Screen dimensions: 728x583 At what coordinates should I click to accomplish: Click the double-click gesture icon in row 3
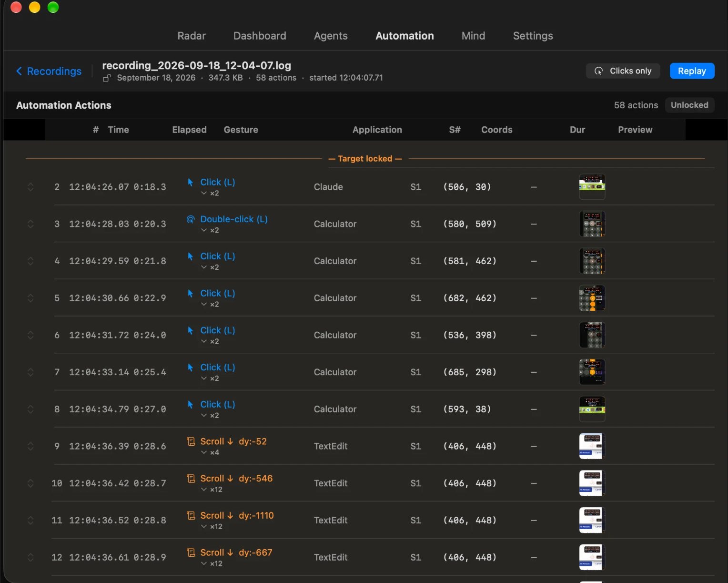[191, 219]
